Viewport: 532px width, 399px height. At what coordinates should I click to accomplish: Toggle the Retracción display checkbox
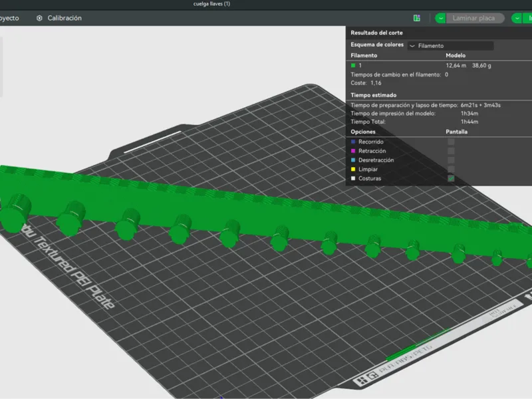click(451, 151)
